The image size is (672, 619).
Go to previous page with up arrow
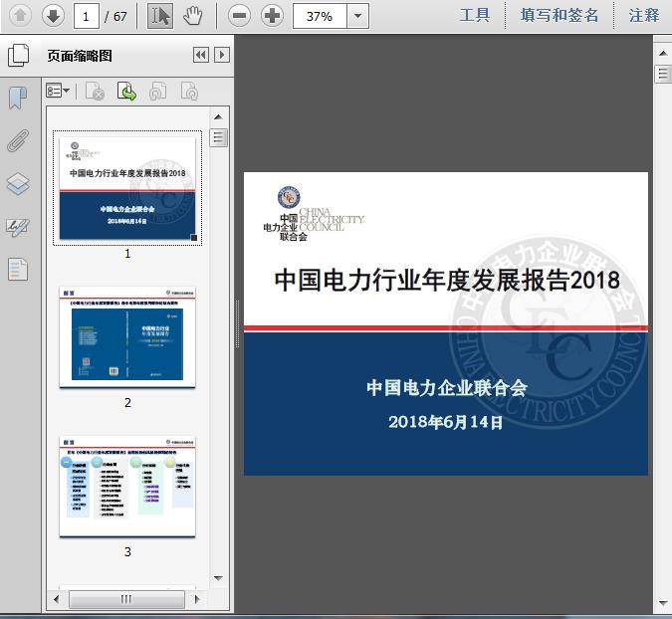[x=20, y=16]
